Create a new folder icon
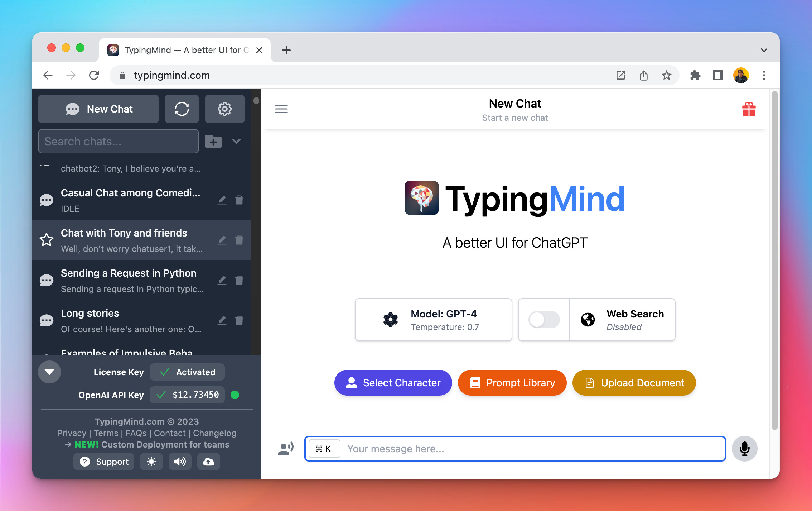 point(213,141)
